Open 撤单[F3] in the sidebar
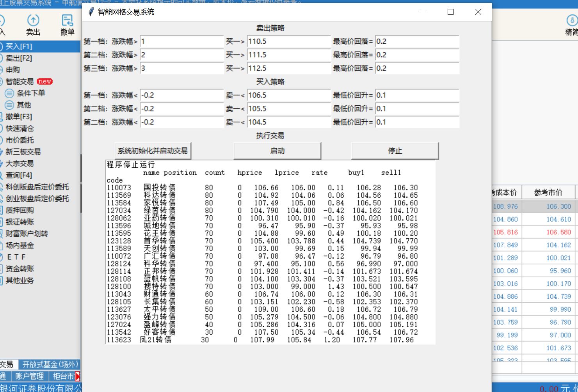This screenshot has width=578, height=392. coord(19,117)
